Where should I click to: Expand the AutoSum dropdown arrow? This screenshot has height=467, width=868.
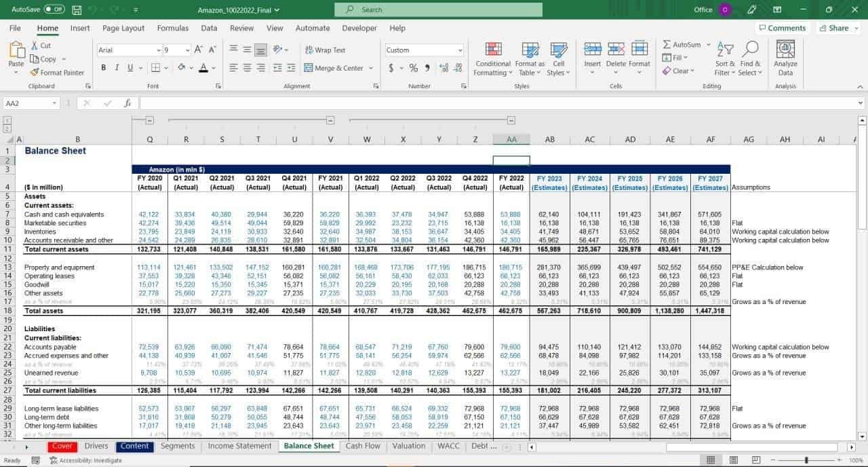708,45
